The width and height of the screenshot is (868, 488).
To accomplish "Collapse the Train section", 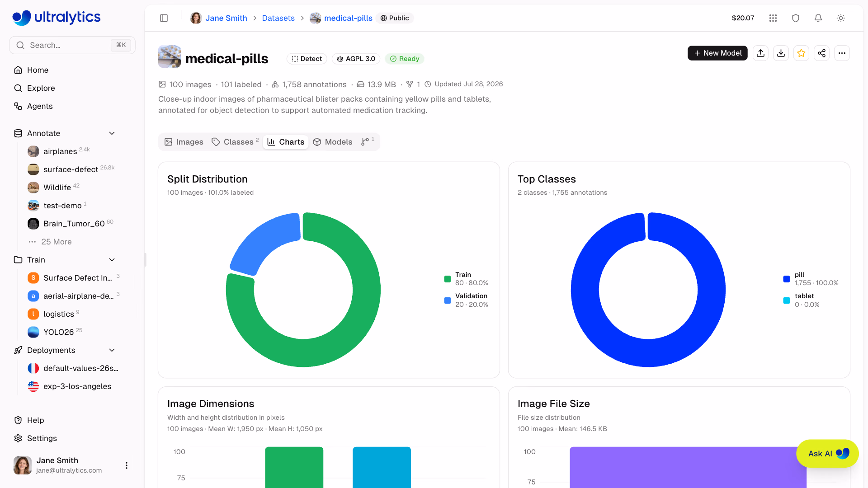I will pyautogui.click(x=112, y=260).
